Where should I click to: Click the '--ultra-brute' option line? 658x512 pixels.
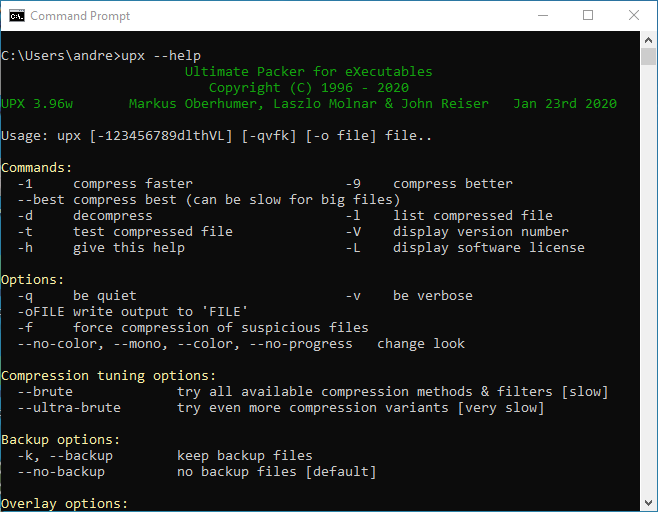(281, 408)
